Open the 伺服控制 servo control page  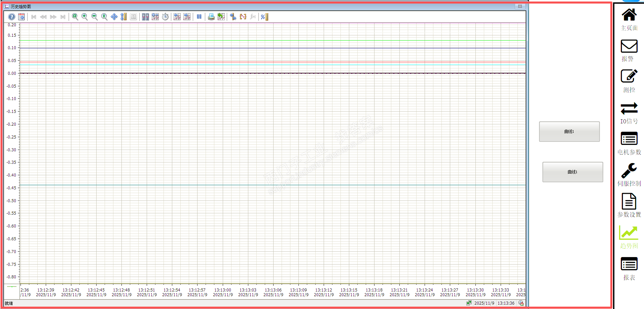(629, 175)
